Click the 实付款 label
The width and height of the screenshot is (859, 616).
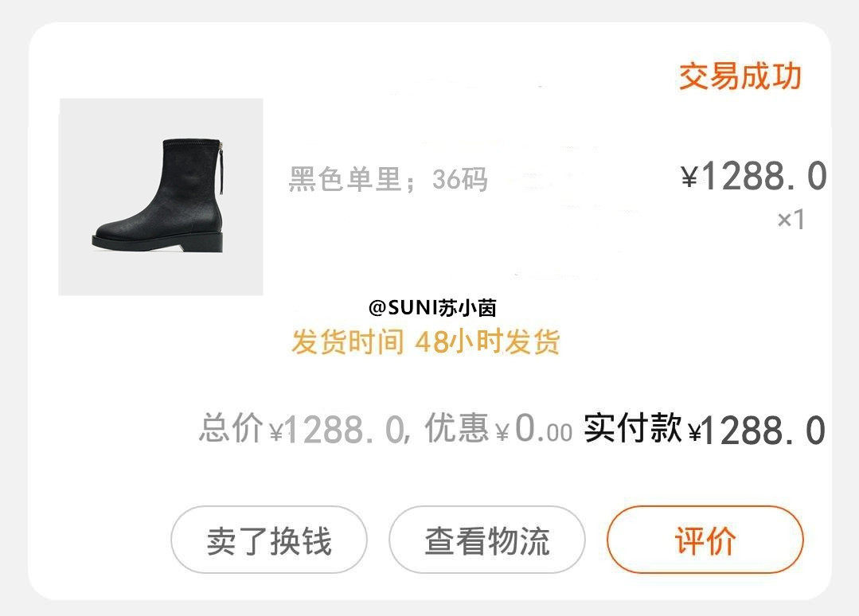[x=633, y=428]
